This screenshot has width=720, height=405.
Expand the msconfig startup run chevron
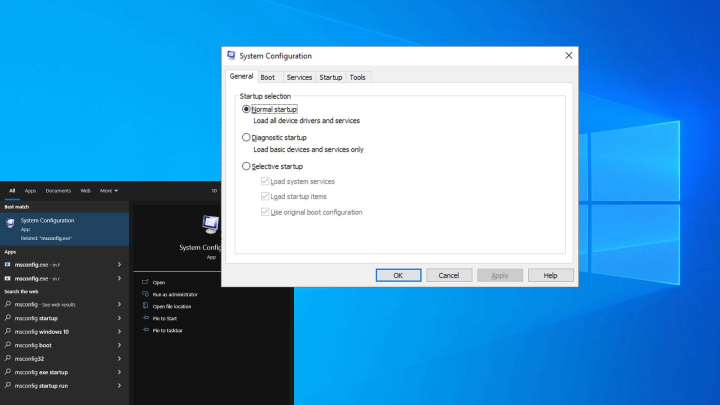(x=119, y=385)
